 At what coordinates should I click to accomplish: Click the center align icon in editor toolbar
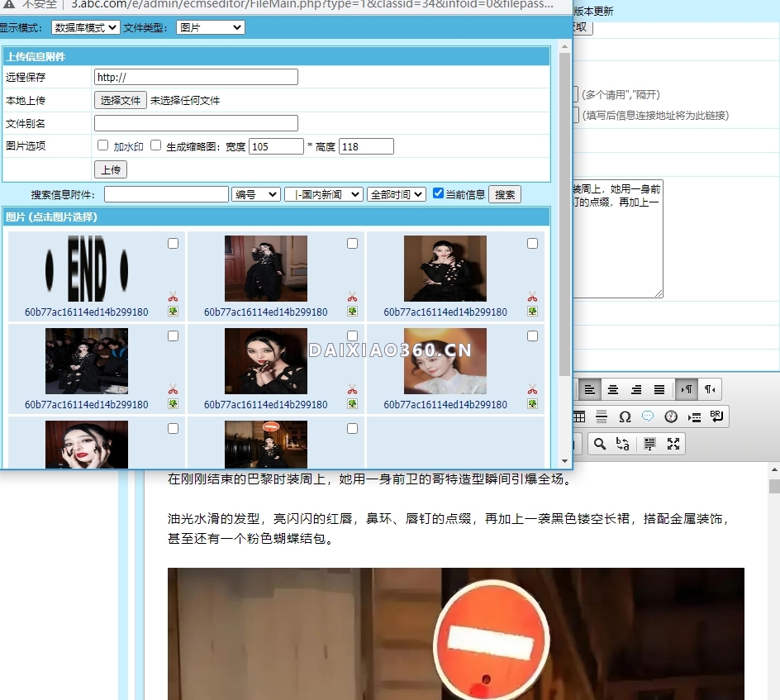(x=613, y=389)
